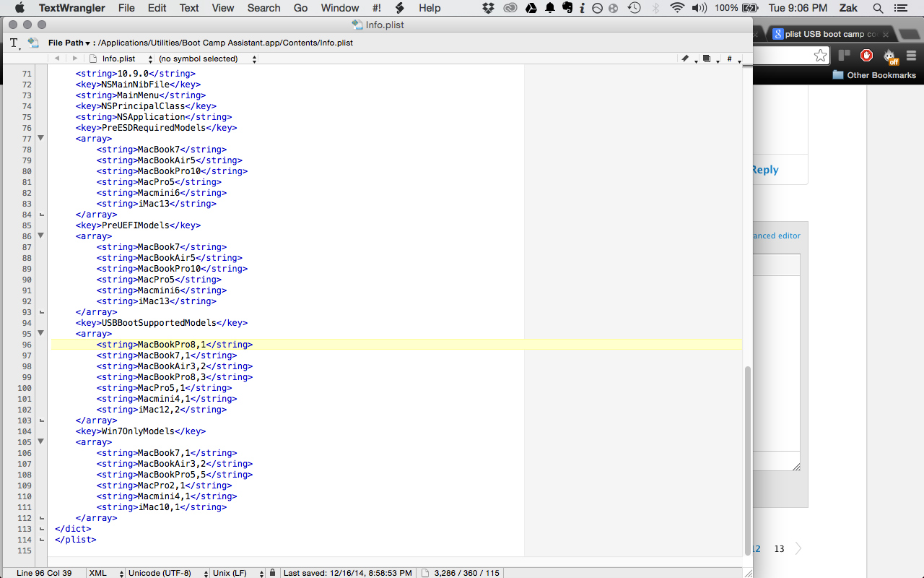
Task: Open the Go menu
Action: coord(300,8)
